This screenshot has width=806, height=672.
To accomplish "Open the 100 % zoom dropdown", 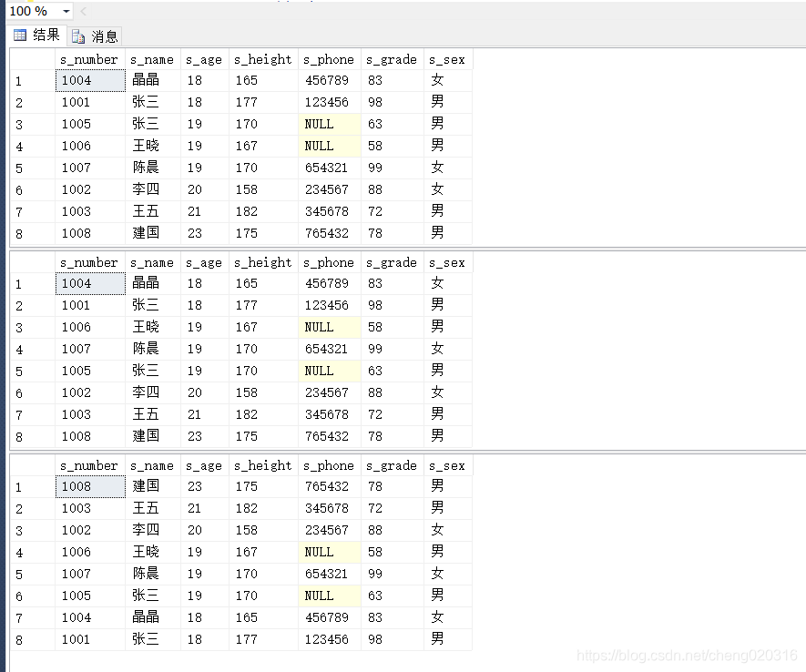I will (x=66, y=11).
